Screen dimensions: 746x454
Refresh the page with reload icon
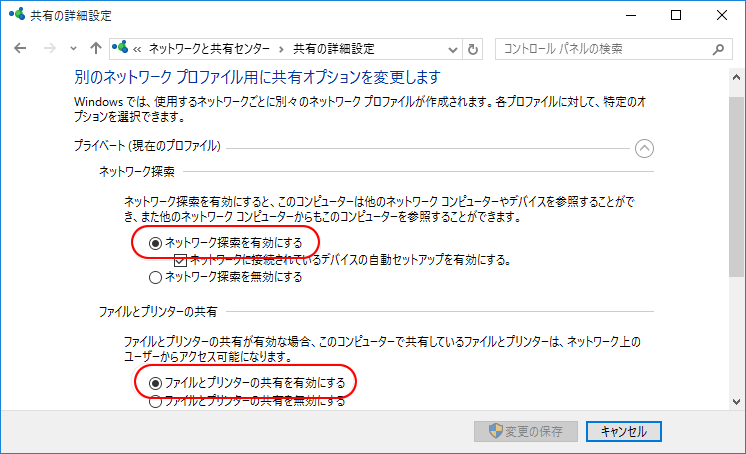pyautogui.click(x=472, y=49)
